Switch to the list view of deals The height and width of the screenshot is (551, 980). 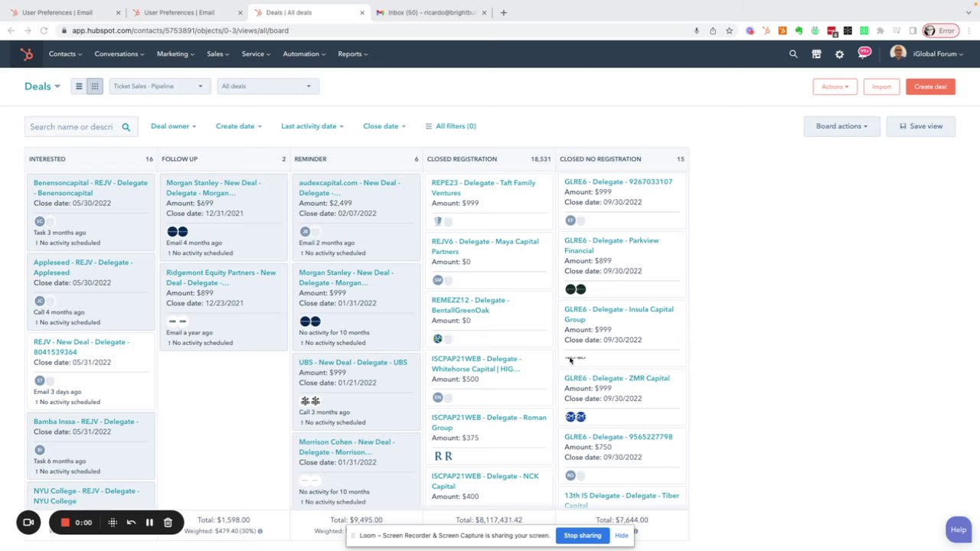[78, 86]
